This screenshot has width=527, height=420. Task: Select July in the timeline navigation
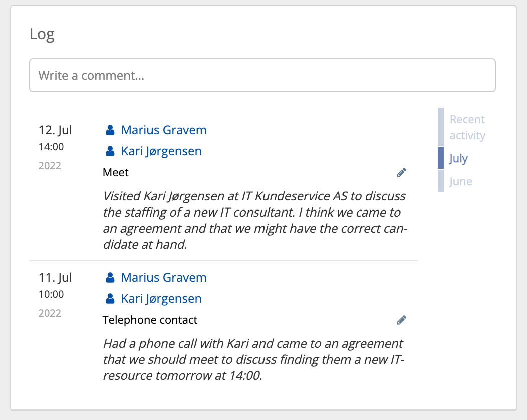[458, 159]
